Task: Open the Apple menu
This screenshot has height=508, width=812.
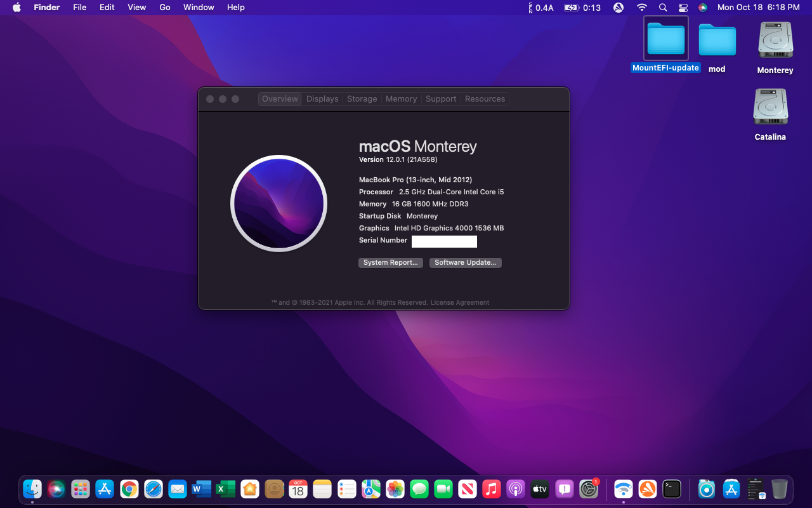Action: [x=16, y=8]
